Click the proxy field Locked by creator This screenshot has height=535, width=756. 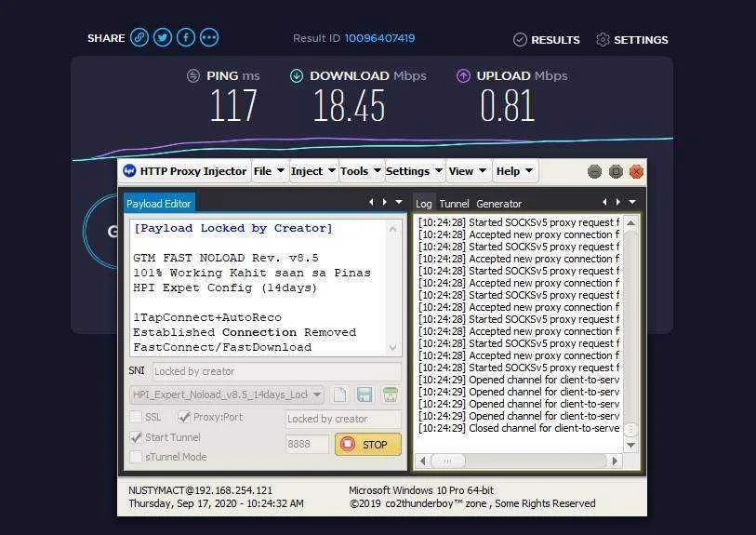click(343, 419)
